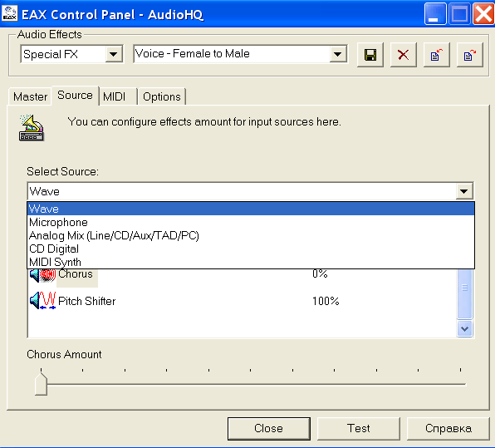Select the Chorus effect row label
The height and width of the screenshot is (448, 495).
click(76, 274)
